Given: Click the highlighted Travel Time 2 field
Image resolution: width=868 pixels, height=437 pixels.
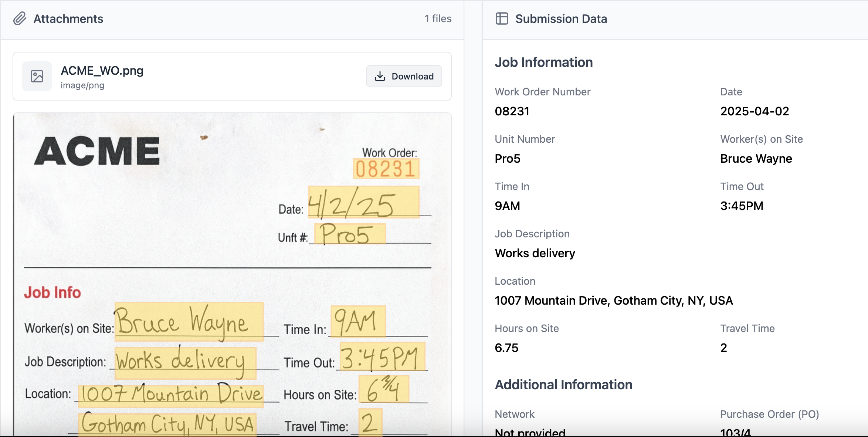Looking at the screenshot, I should click(370, 422).
